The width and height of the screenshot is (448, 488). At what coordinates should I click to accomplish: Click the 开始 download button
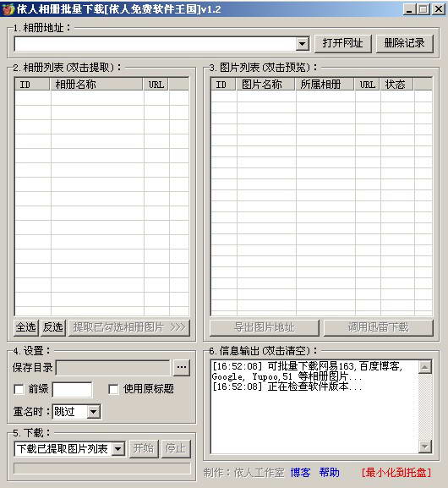144,448
